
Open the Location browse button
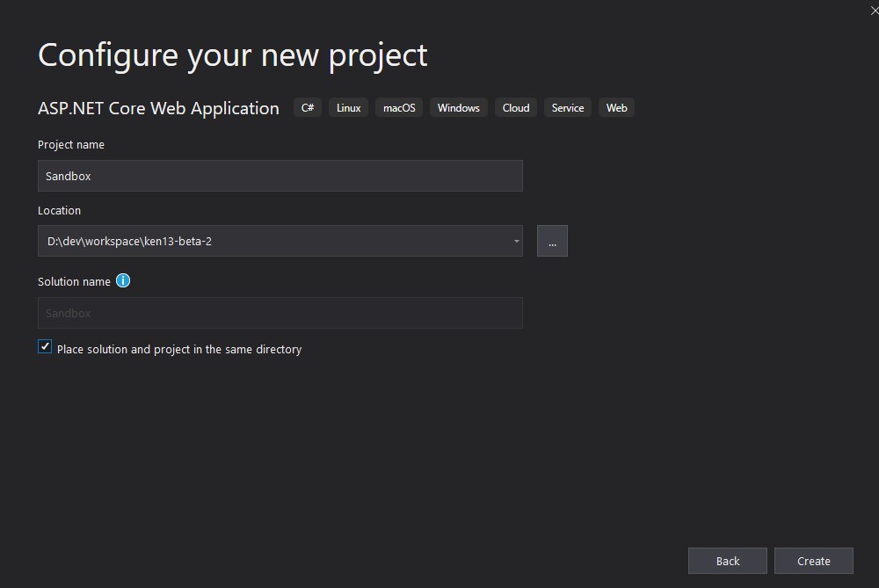(x=552, y=241)
